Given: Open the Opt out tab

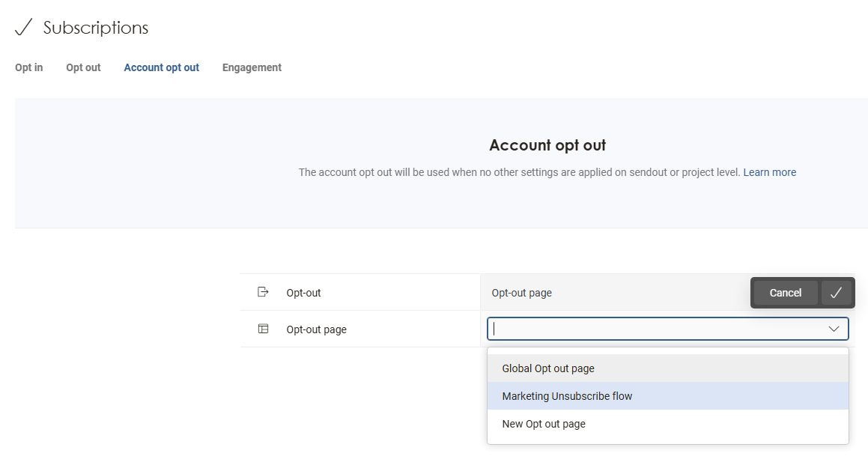Looking at the screenshot, I should [x=83, y=67].
